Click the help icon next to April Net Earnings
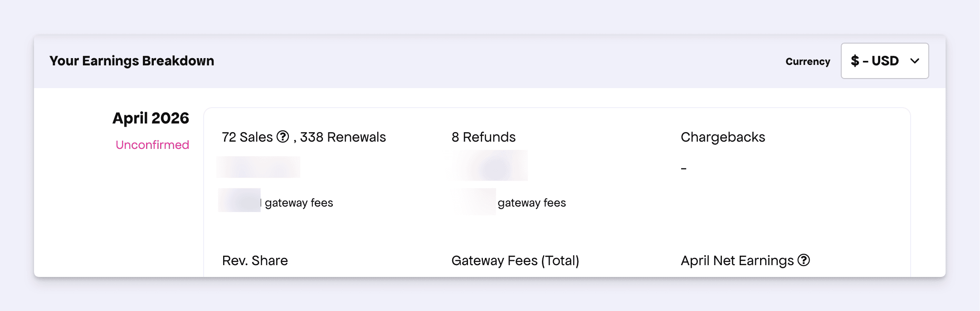980x311 pixels. (x=804, y=260)
